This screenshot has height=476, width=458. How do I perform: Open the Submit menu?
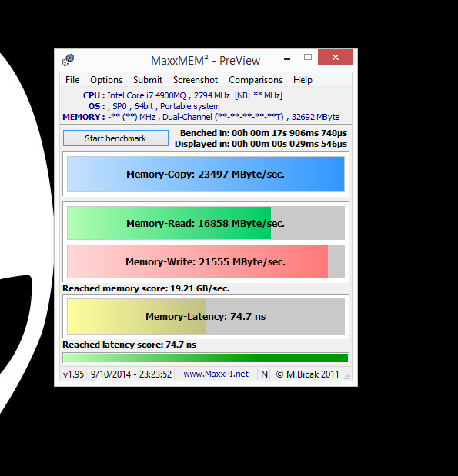148,80
